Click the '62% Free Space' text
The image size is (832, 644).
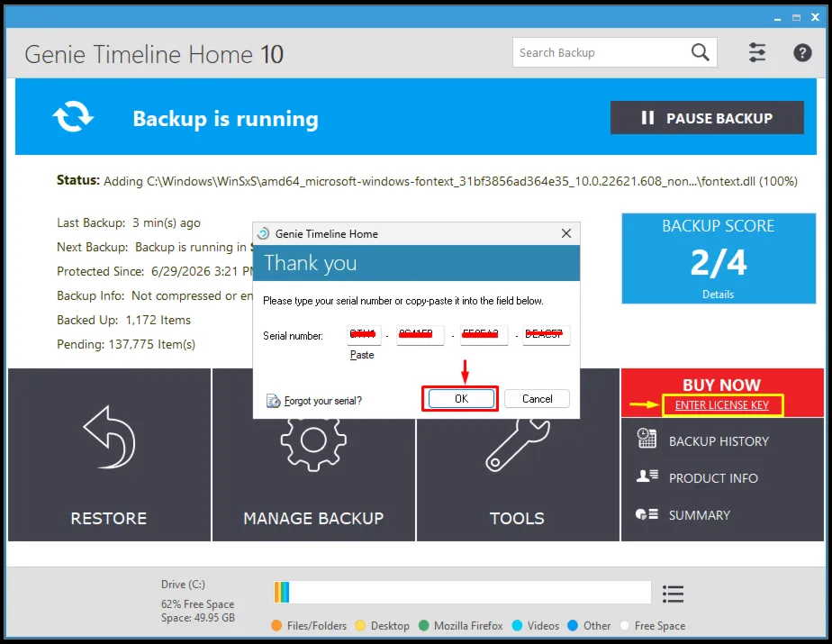click(197, 604)
